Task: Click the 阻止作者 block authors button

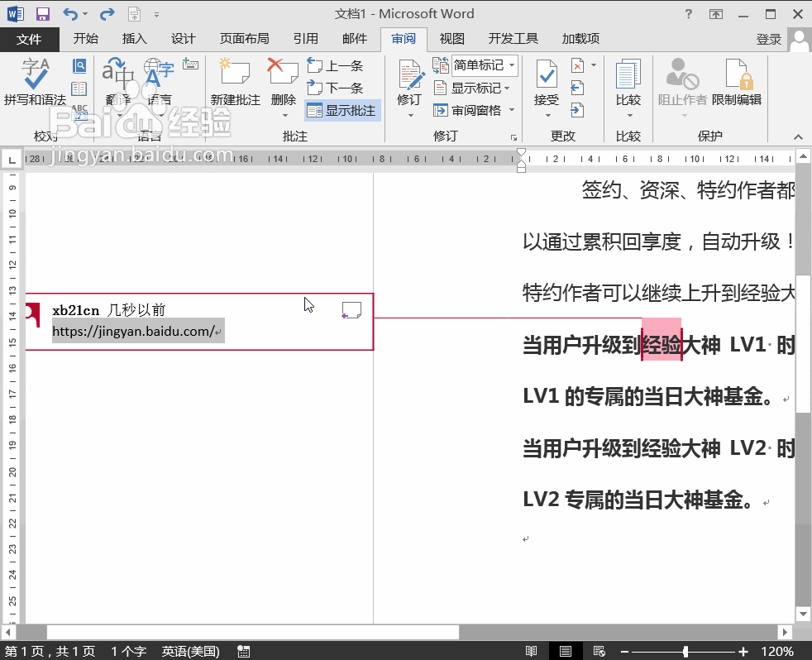Action: click(x=682, y=81)
